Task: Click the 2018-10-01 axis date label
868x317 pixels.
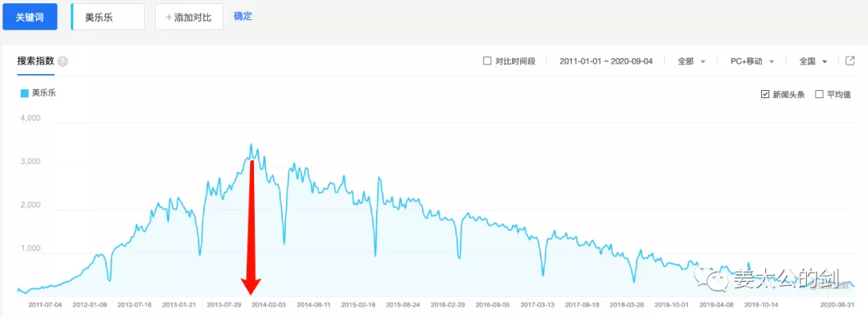Action: click(672, 304)
